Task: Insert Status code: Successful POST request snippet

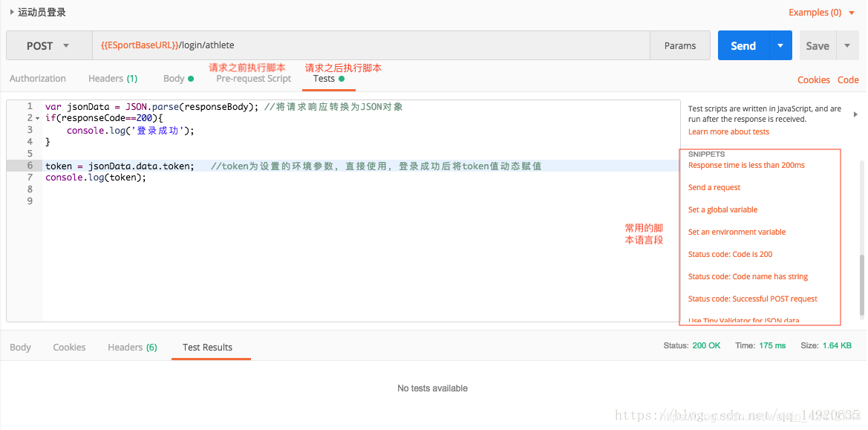Action: [752, 299]
